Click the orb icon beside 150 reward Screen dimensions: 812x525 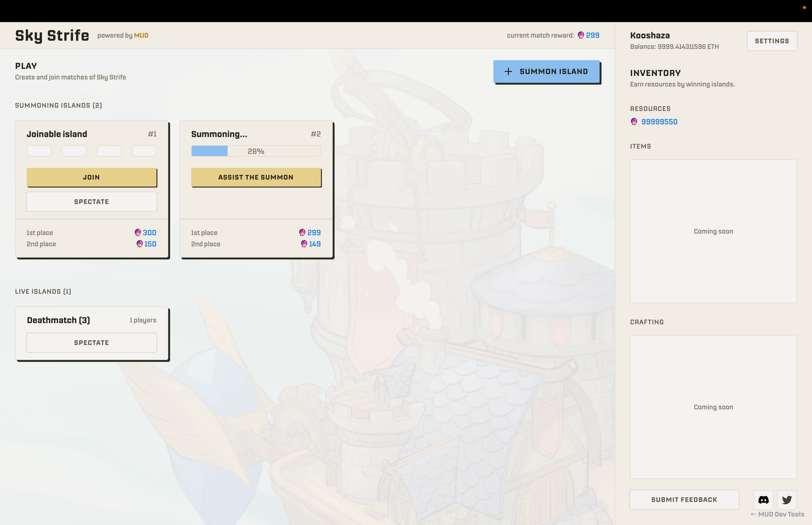(140, 244)
